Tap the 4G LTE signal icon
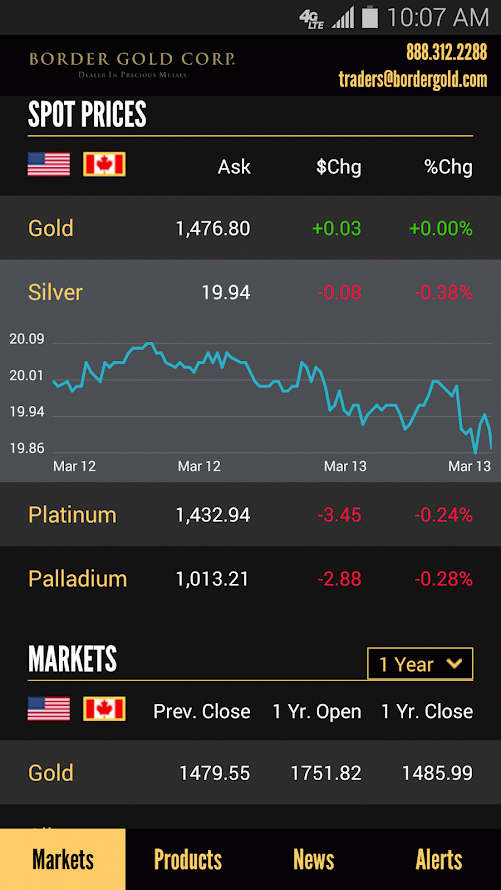 coord(311,19)
